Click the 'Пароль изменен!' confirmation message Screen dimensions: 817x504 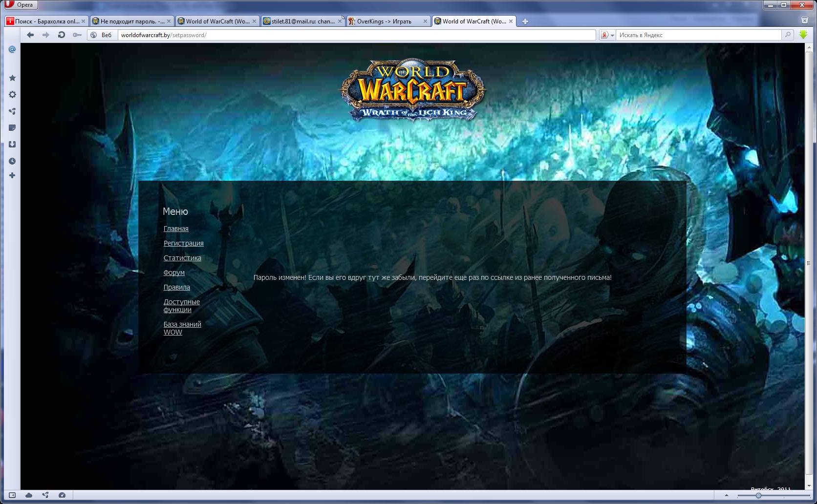[x=432, y=277]
